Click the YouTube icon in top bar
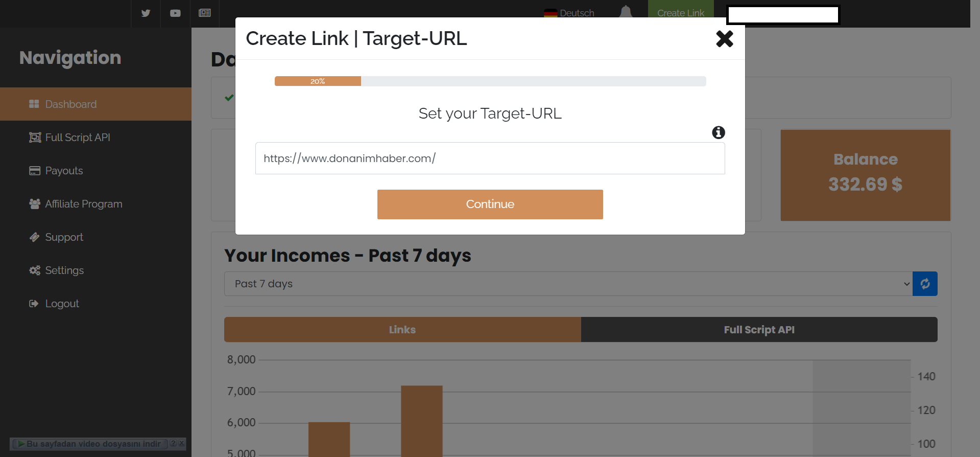The image size is (980, 457). pyautogui.click(x=175, y=13)
